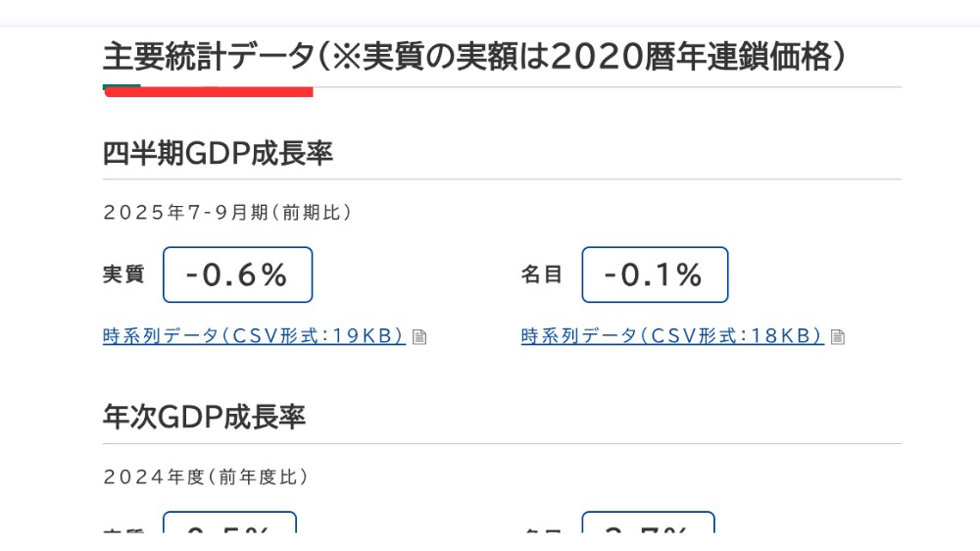The image size is (980, 551).
Task: Click the partially visible annual nominal GDP box
Action: (648, 524)
